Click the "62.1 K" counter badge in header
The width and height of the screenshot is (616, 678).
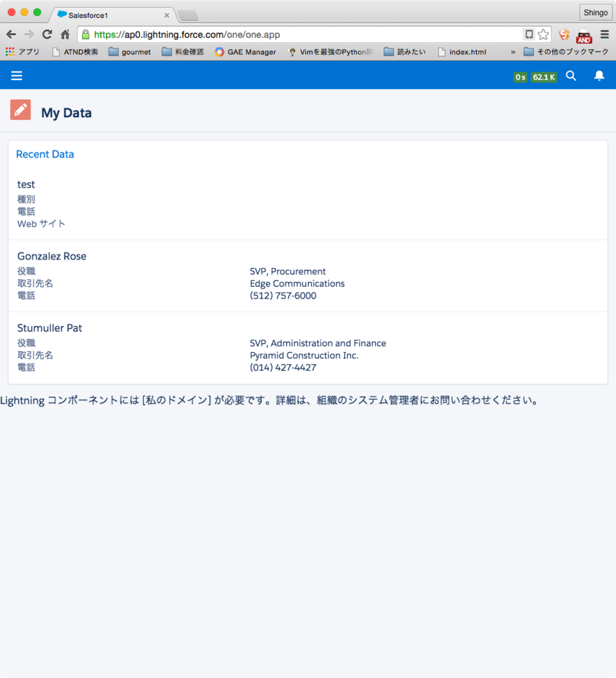543,77
